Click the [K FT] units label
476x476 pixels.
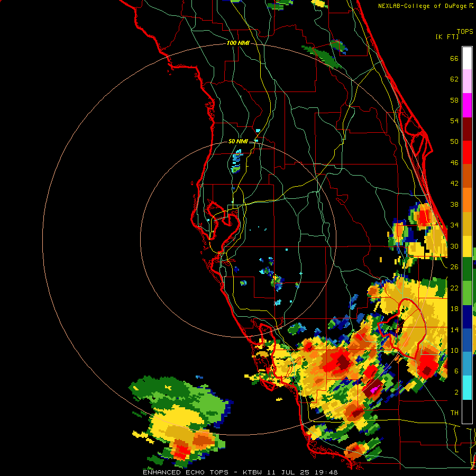(447, 36)
